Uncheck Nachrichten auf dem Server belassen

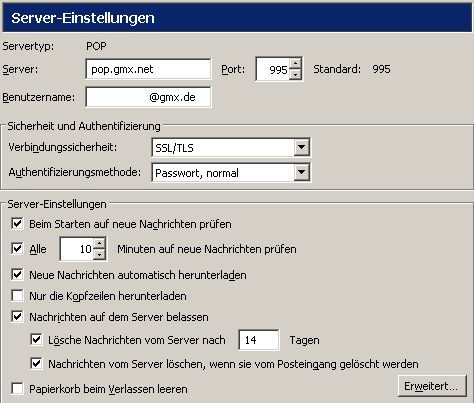click(x=17, y=316)
